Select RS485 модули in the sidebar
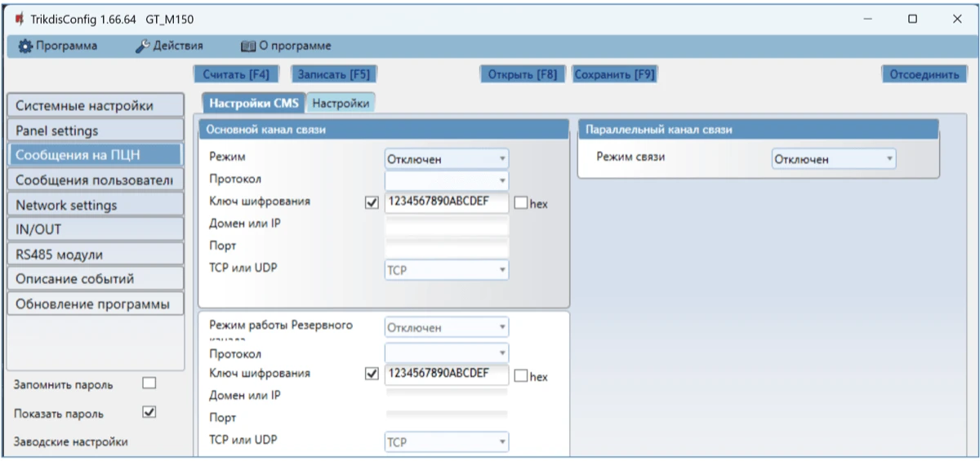The width and height of the screenshot is (980, 461). tap(95, 255)
